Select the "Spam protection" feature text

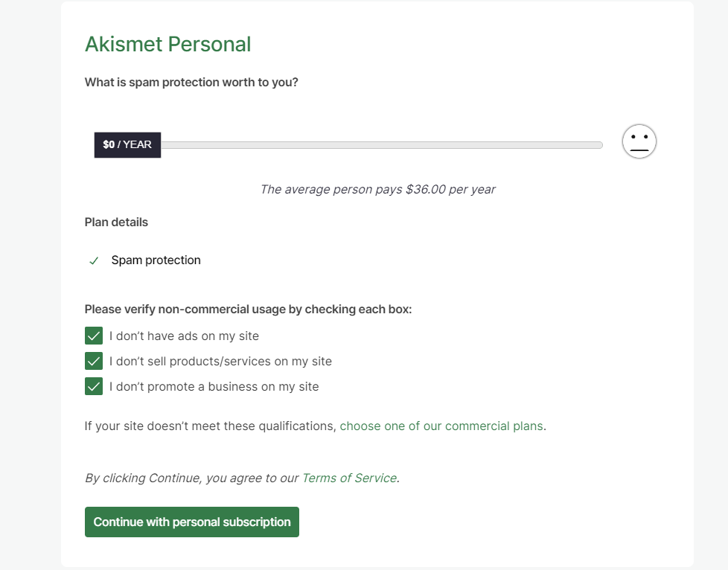pyautogui.click(x=156, y=260)
